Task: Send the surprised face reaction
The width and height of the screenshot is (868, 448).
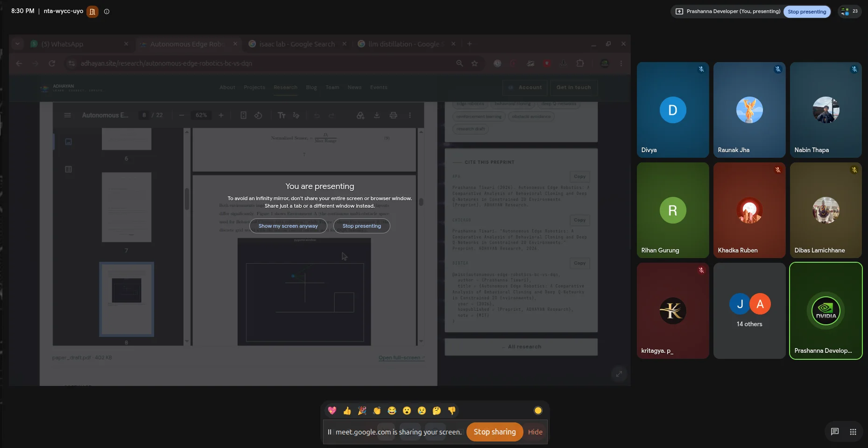Action: click(407, 411)
